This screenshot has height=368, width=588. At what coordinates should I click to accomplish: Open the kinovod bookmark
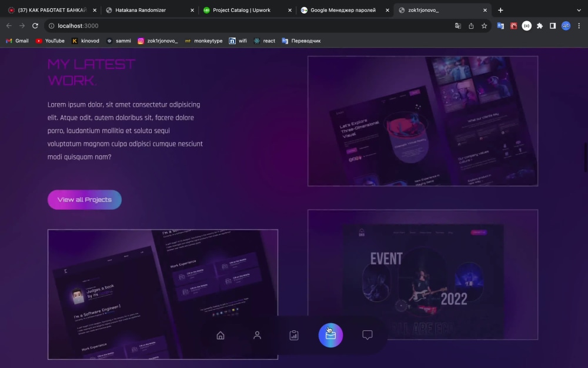(85, 41)
